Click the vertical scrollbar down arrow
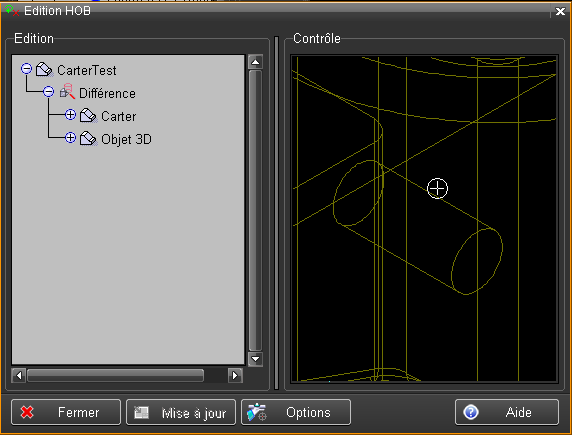 255,359
